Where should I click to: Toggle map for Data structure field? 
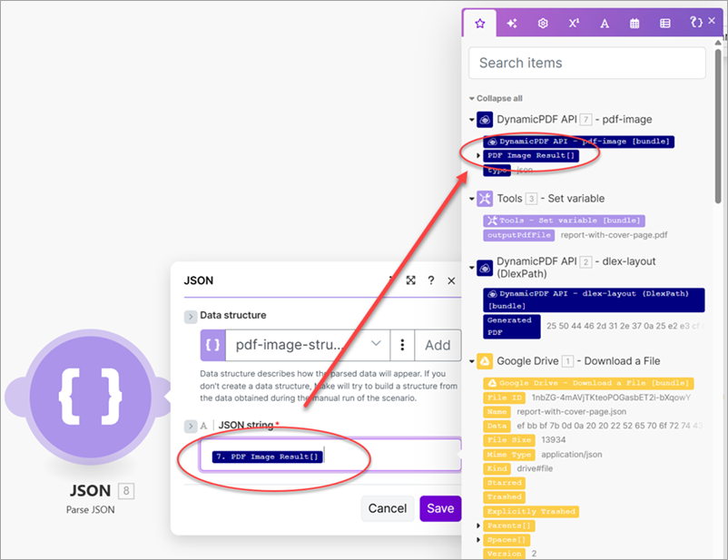(x=191, y=316)
